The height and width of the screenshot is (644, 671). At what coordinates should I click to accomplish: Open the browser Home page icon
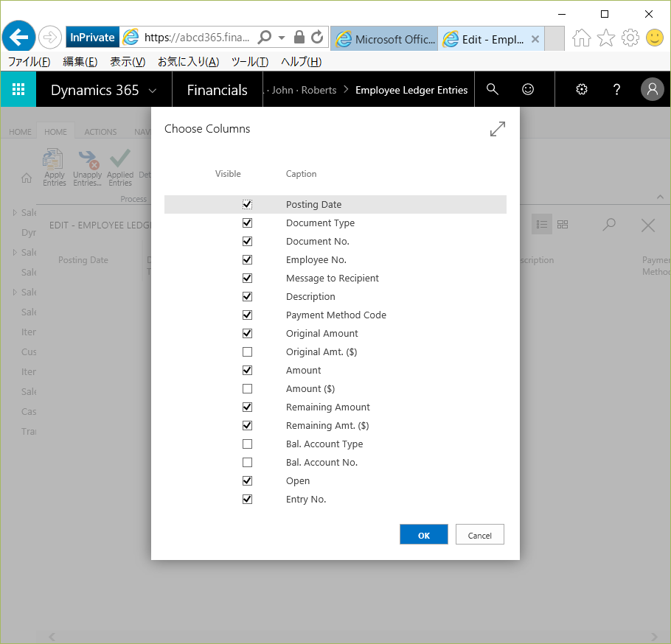pyautogui.click(x=581, y=38)
